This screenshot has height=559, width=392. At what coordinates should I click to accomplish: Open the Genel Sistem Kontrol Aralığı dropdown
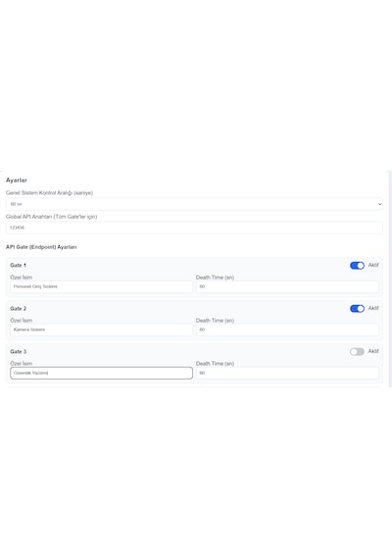(x=195, y=204)
